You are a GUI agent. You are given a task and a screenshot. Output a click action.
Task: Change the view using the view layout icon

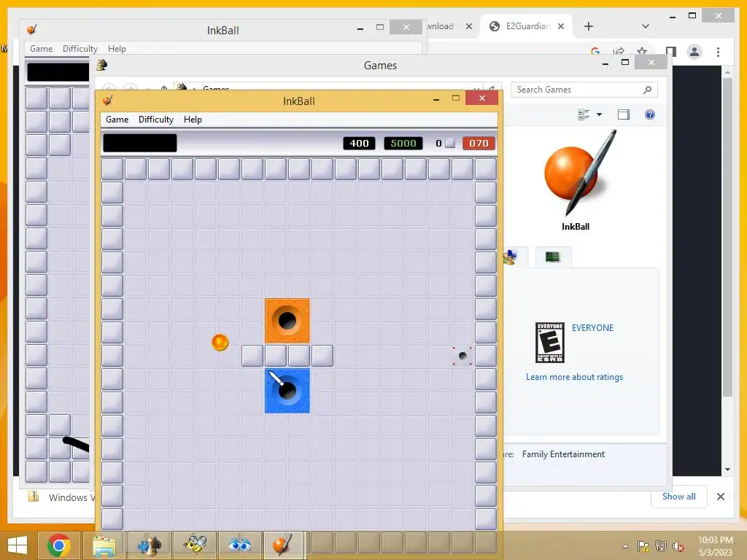[x=584, y=114]
